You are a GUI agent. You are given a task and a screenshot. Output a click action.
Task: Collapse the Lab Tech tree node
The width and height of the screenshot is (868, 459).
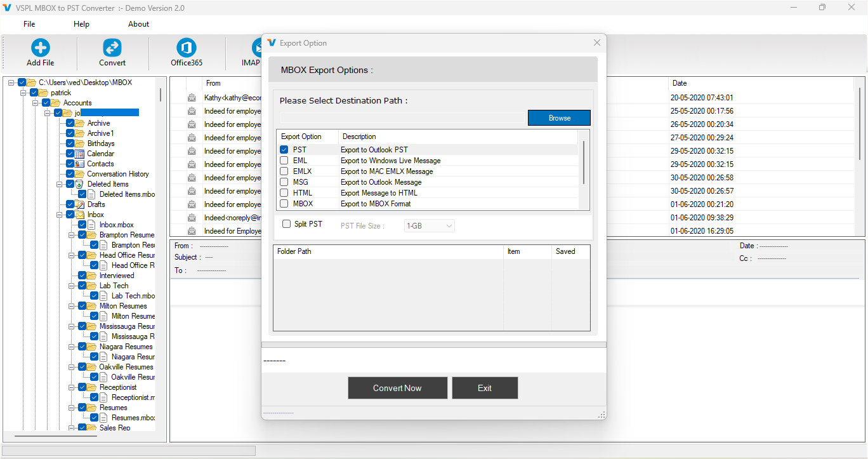72,286
